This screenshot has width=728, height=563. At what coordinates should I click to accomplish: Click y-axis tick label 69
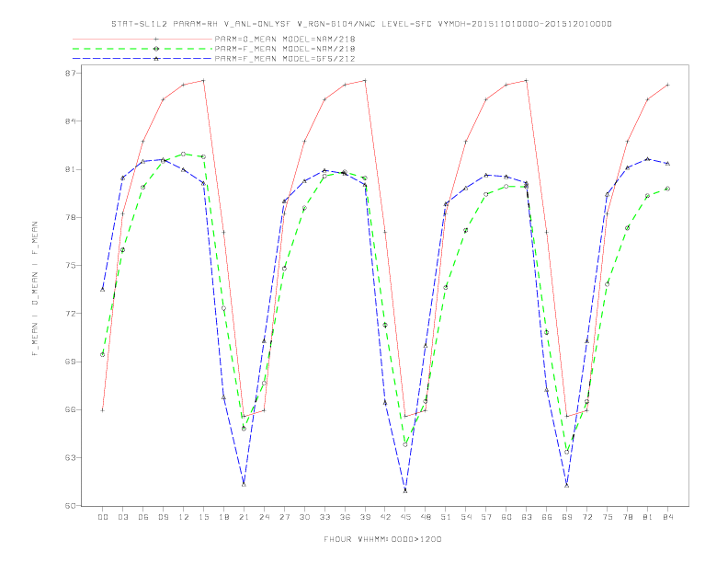pyautogui.click(x=71, y=362)
